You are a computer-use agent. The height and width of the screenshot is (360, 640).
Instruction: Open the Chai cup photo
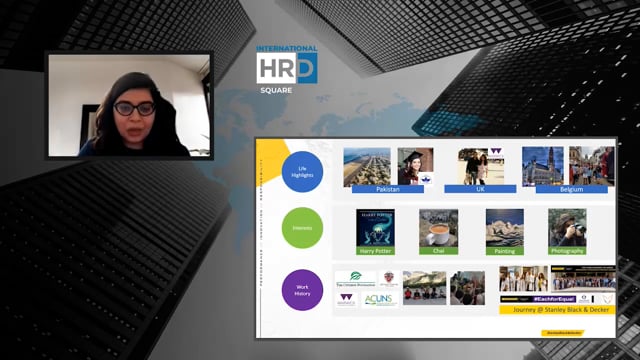[438, 228]
